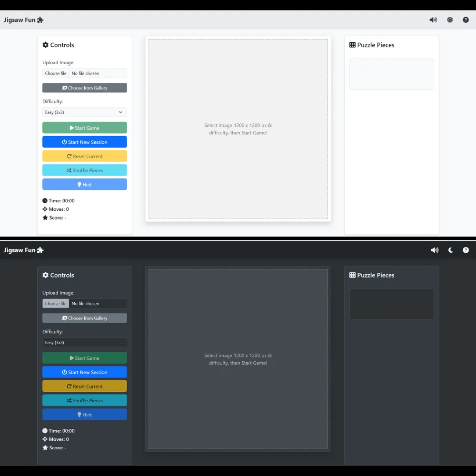
Task: Click Choose file in light Controls panel
Action: [56, 73]
